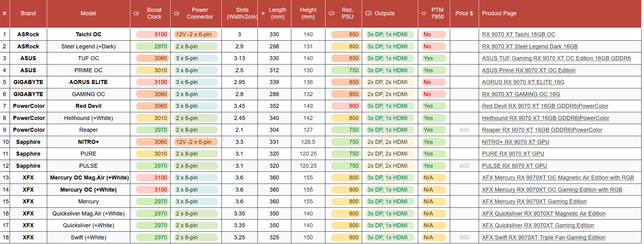Open the Outputs chip in PURE row
The image size is (644, 244).
pos(390,154)
